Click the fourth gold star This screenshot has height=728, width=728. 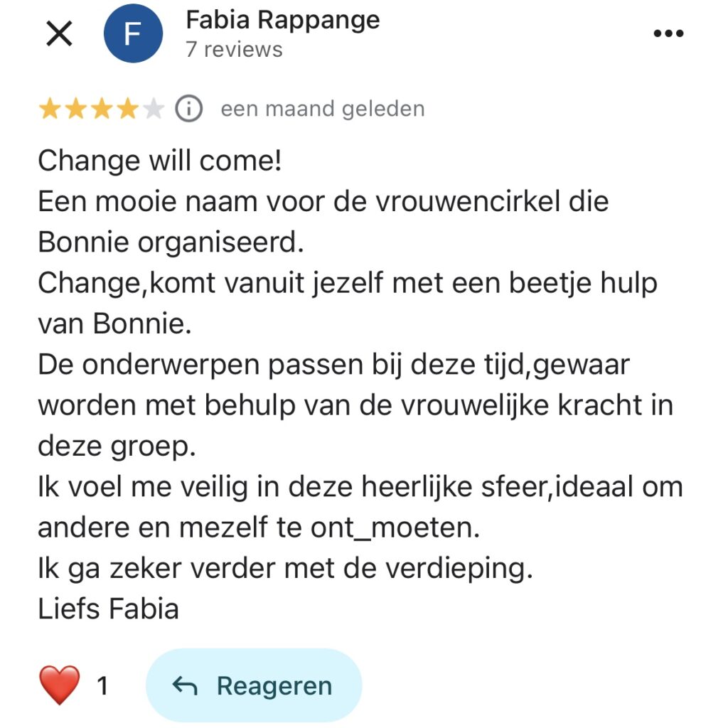click(128, 109)
